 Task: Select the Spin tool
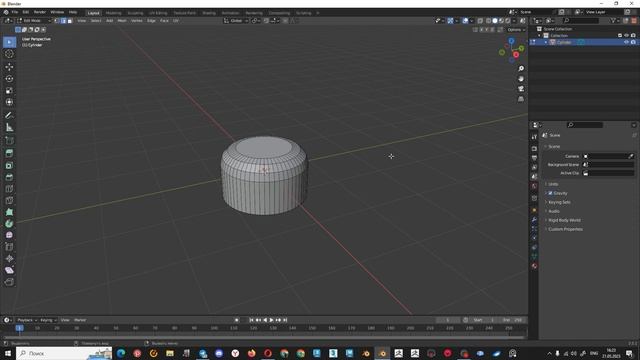click(9, 224)
